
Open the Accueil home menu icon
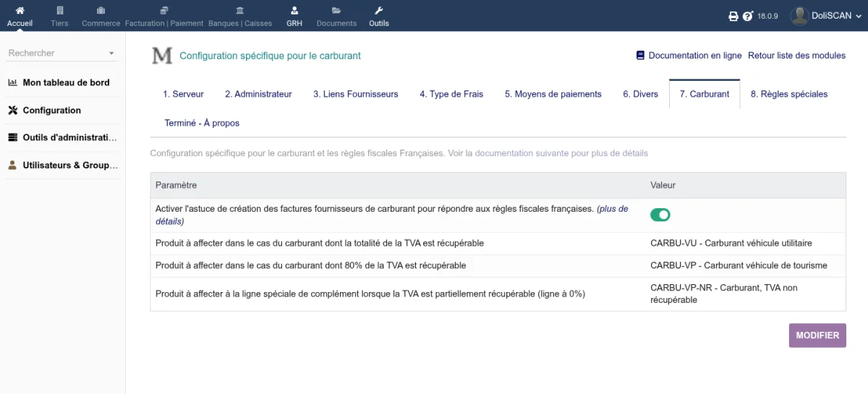20,11
